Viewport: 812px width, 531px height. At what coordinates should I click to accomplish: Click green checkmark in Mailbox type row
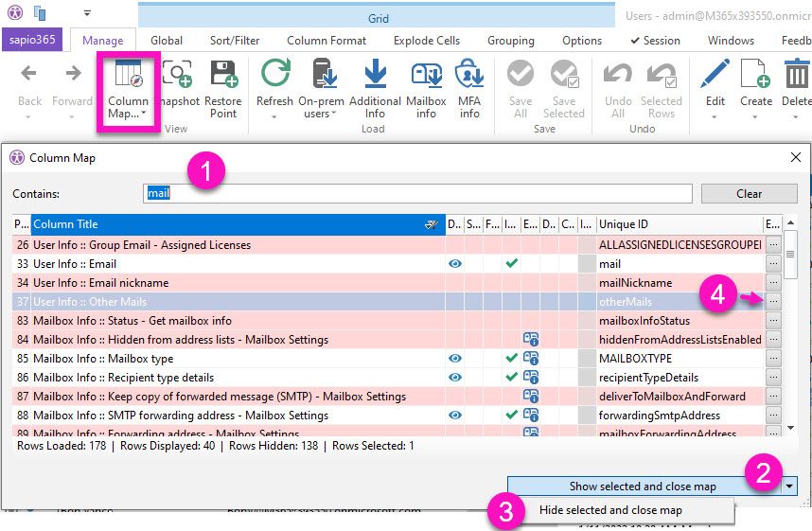click(512, 358)
